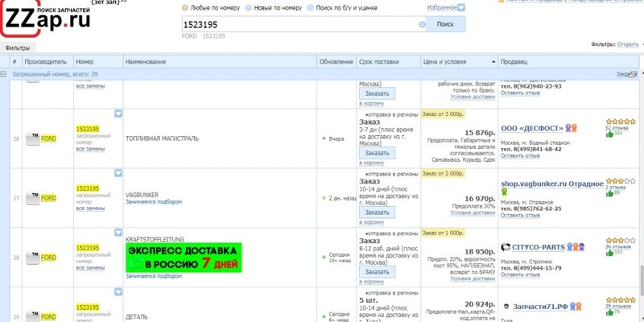The height and width of the screenshot is (322, 644).
Task: Clear the search field with the X icon
Action: (422, 24)
